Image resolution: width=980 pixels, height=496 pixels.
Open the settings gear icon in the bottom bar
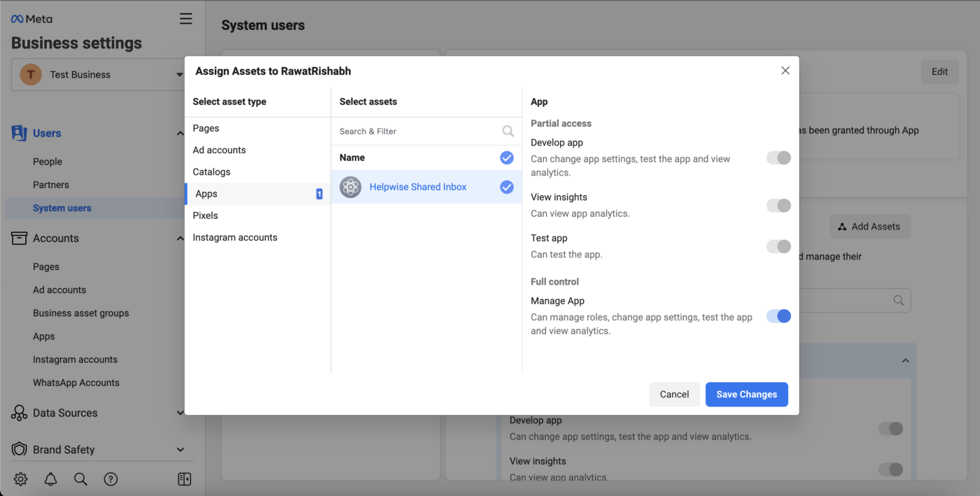21,479
